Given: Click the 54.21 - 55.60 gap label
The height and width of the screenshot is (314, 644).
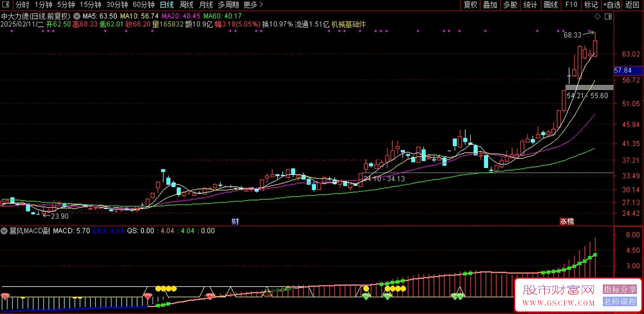Looking at the screenshot, I should pyautogui.click(x=587, y=96).
